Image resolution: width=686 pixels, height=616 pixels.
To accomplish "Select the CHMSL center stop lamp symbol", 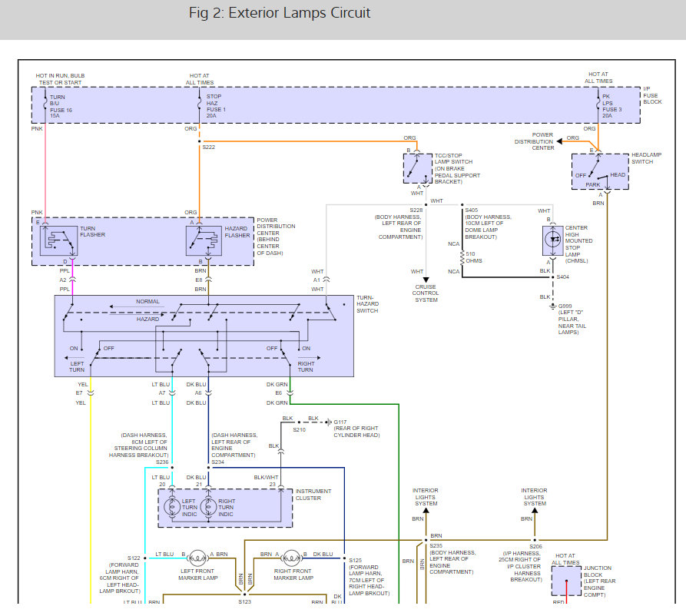I will click(x=553, y=240).
